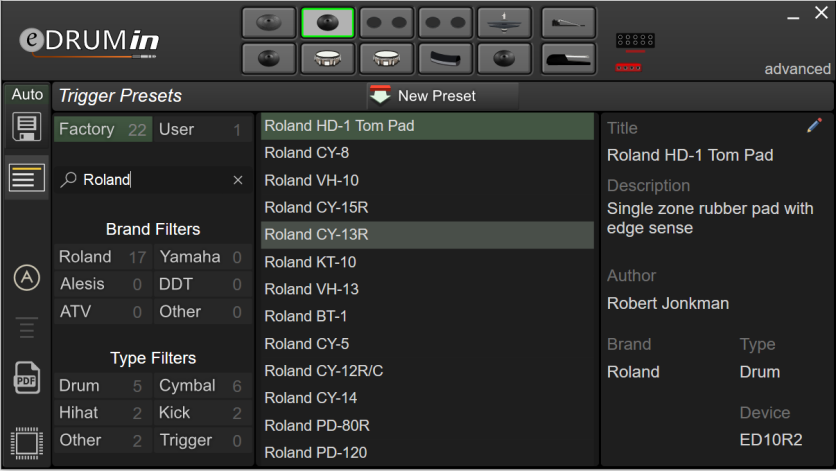This screenshot has width=836, height=471.
Task: Toggle the Roland brand filter
Action: [x=103, y=257]
